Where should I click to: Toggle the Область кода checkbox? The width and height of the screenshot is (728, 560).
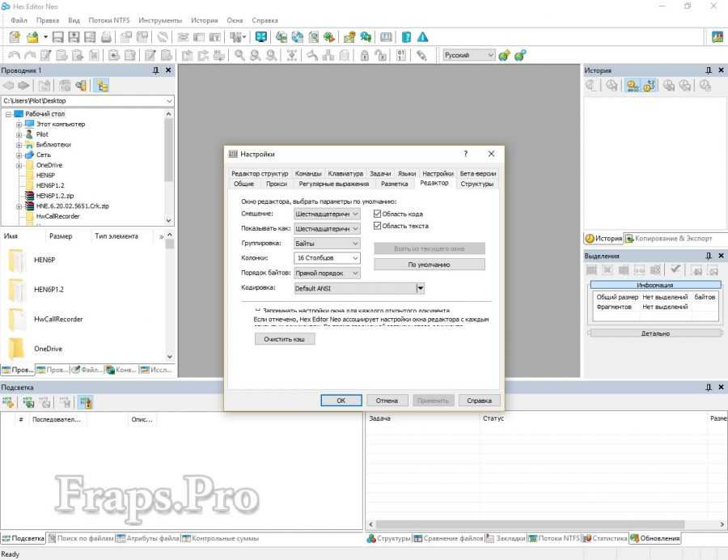click(x=377, y=214)
